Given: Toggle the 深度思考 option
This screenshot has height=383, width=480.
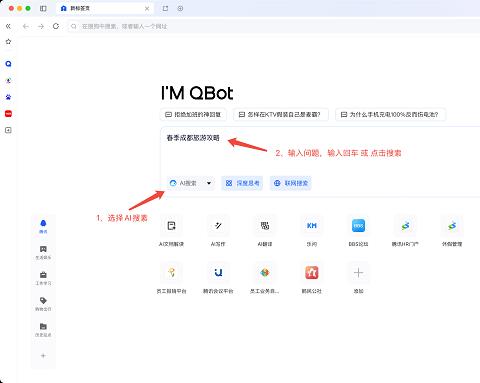Looking at the screenshot, I should click(242, 183).
